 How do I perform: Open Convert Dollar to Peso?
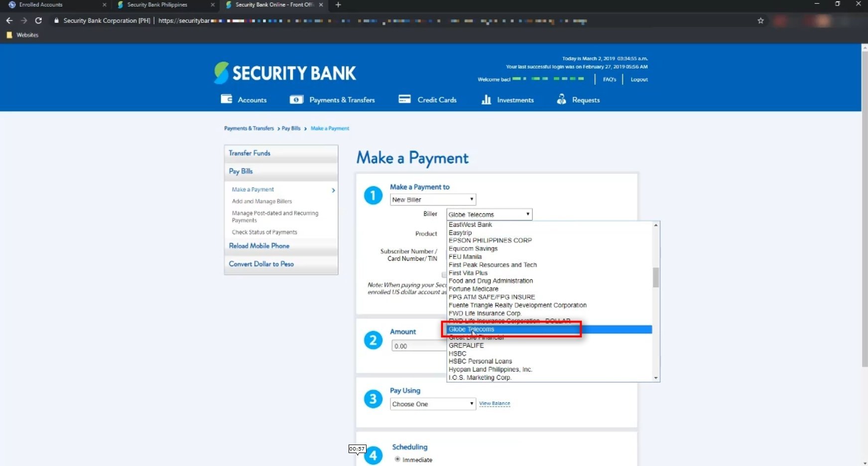coord(281,264)
